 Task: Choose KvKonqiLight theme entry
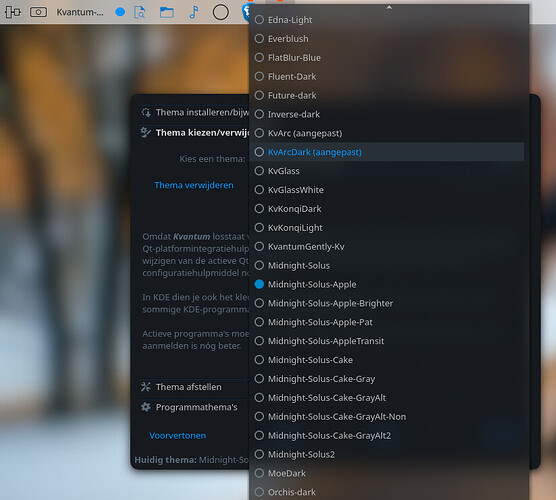[x=387, y=228]
